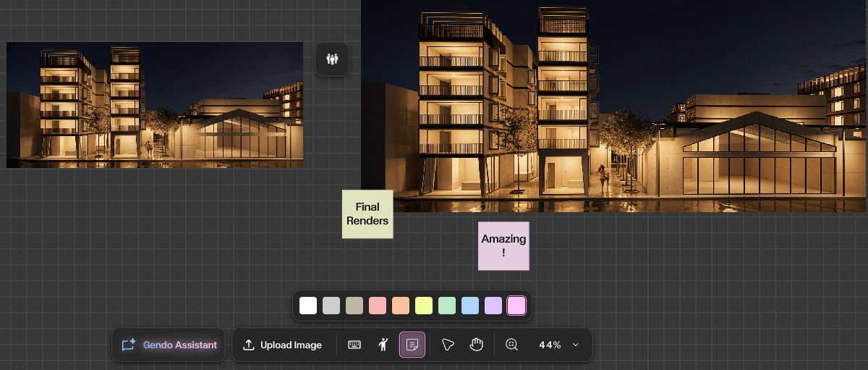868x370 pixels.
Task: Choose the light blue note color
Action: pos(470,306)
